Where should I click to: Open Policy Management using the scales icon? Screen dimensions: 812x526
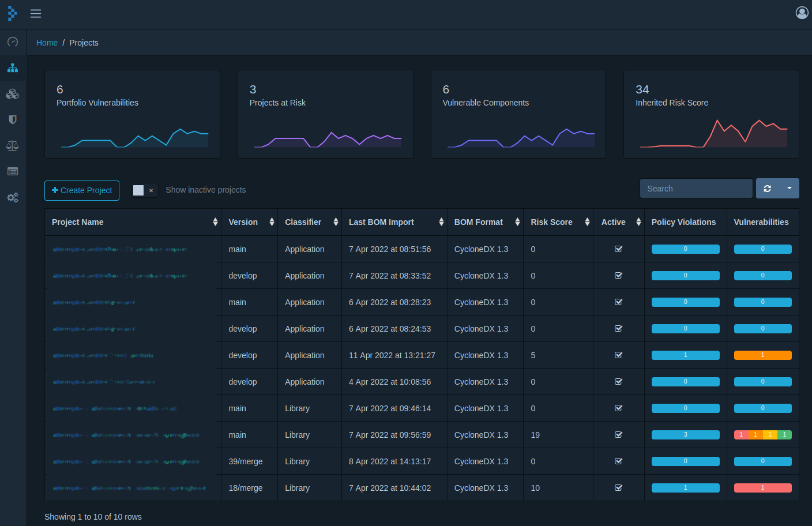pyautogui.click(x=13, y=145)
